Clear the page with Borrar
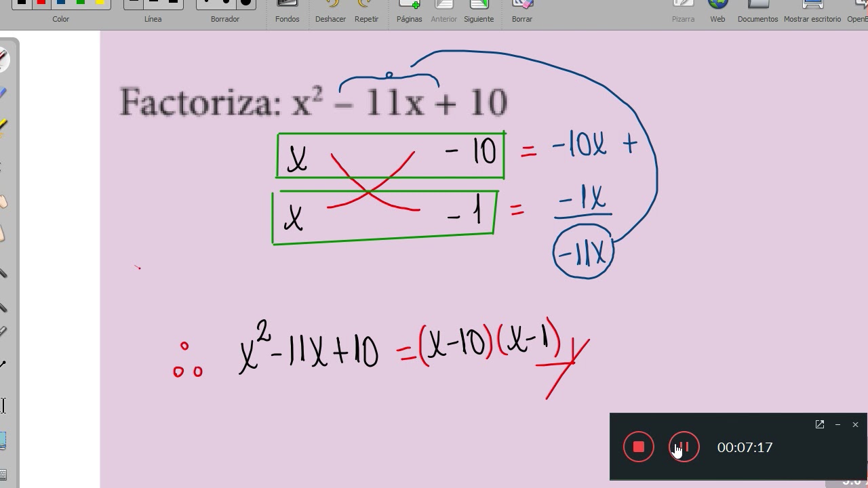 pyautogui.click(x=522, y=12)
